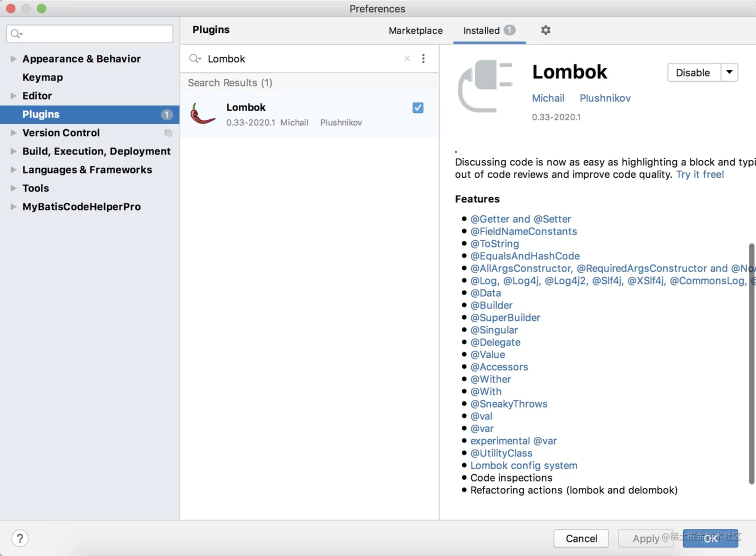Open the @Wither feature link
The height and width of the screenshot is (556, 756).
coord(490,379)
